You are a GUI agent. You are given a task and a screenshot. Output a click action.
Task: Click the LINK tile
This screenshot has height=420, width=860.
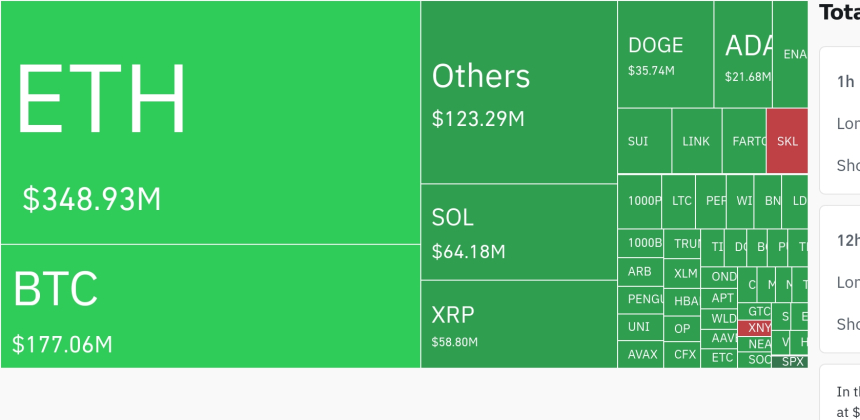[696, 141]
